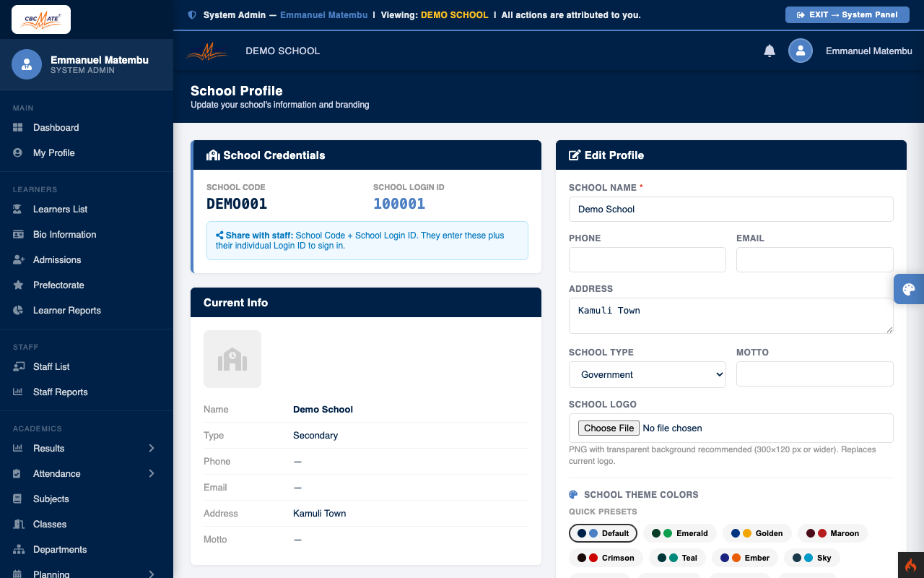Open notifications bell icon
924x578 pixels.
point(770,51)
